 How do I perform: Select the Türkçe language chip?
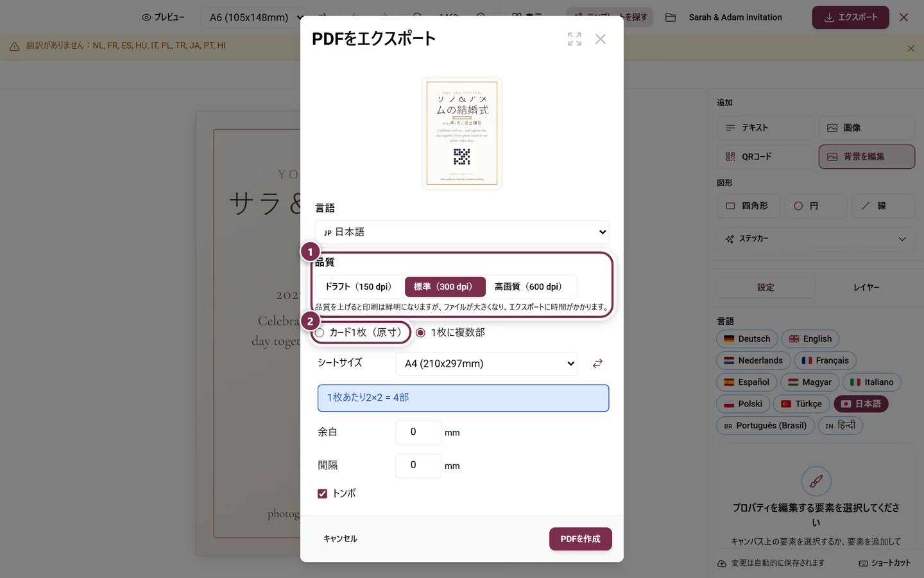(802, 404)
